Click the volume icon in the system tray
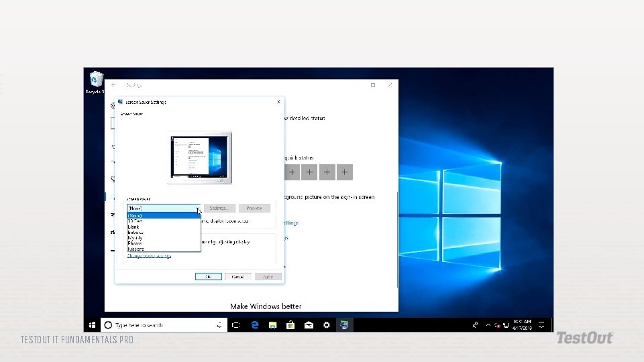This screenshot has height=362, width=644. (x=497, y=326)
